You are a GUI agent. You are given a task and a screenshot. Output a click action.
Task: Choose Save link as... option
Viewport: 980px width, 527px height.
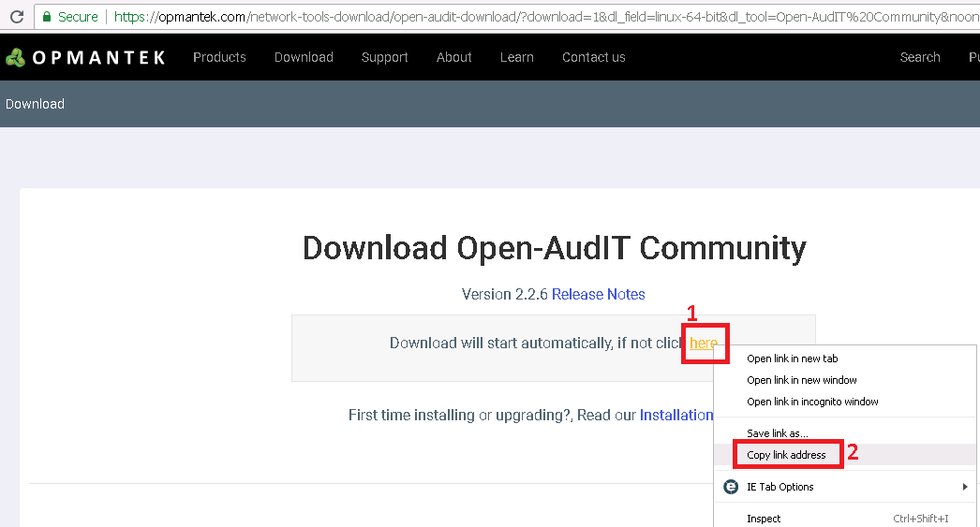(x=777, y=432)
